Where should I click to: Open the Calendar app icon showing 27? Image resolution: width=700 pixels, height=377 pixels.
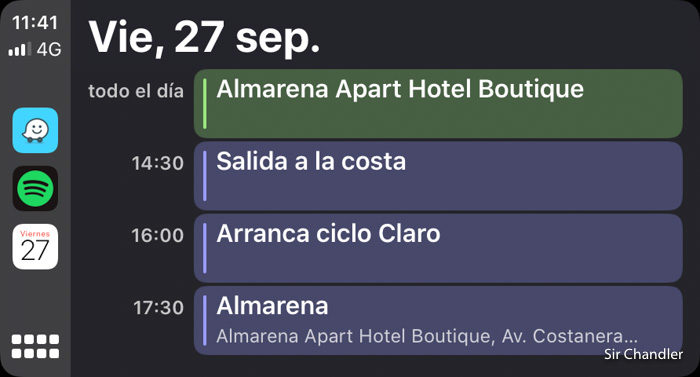point(35,247)
